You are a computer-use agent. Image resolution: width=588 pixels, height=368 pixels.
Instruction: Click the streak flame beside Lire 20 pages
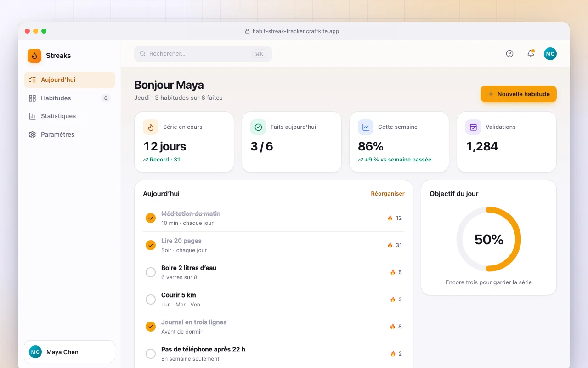click(x=390, y=245)
